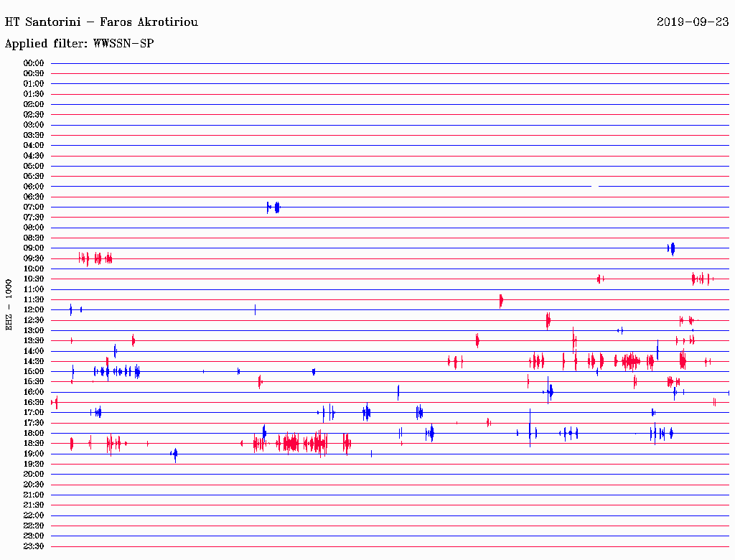
Task: Select the 18:00 time label
Action: point(34,434)
